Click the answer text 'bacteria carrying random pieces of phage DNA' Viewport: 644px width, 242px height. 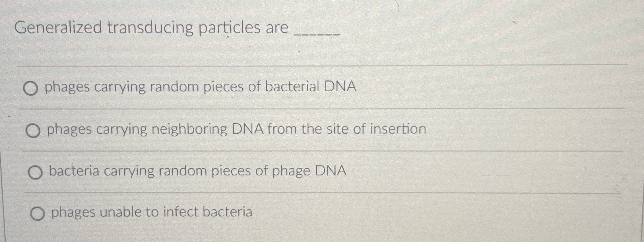(x=197, y=171)
